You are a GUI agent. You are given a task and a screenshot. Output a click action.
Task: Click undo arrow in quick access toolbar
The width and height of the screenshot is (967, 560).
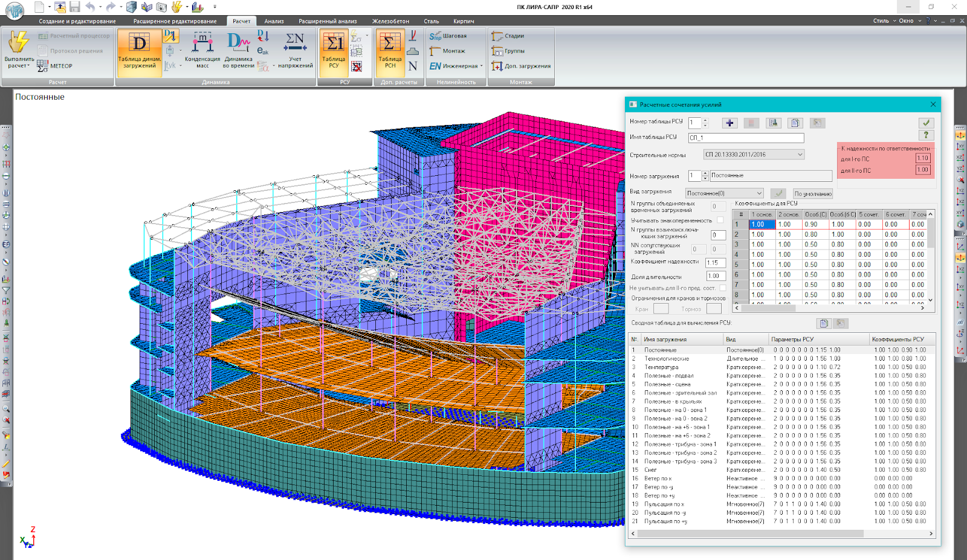[x=91, y=7]
